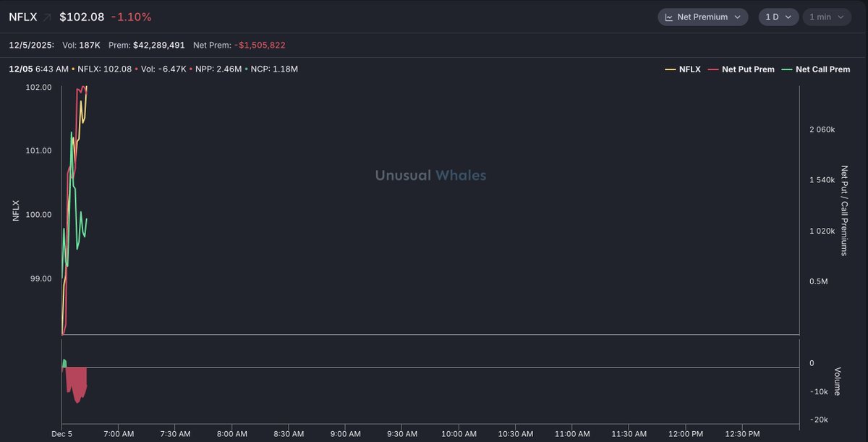Click the red negative volume area

[x=77, y=382]
